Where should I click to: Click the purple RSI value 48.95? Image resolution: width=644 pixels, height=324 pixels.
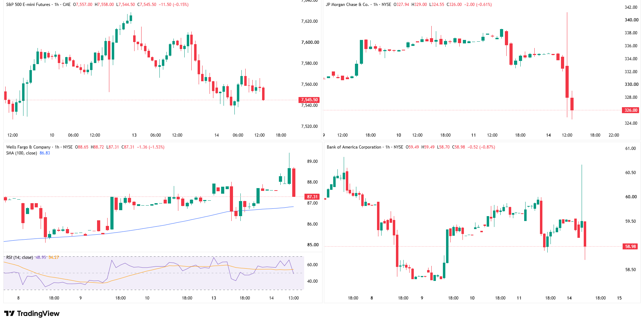tap(41, 257)
